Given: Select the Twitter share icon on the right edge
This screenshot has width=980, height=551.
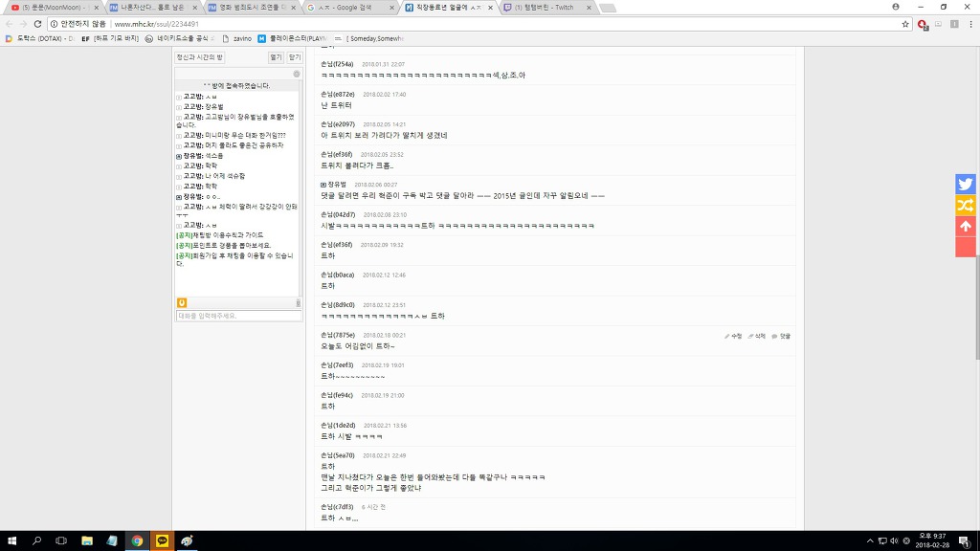Looking at the screenshot, I should coord(966,183).
